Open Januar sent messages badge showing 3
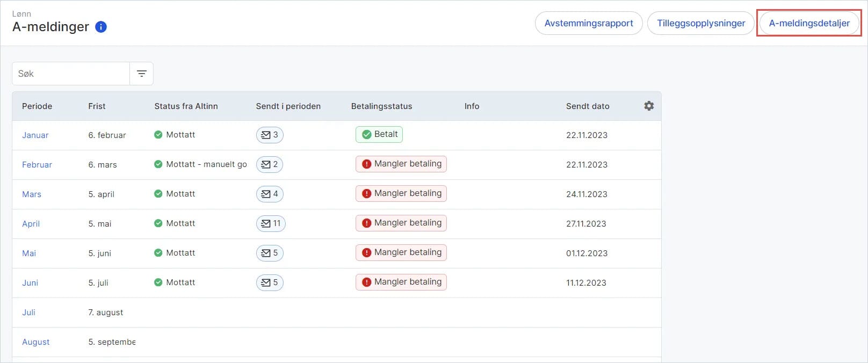The width and height of the screenshot is (868, 363). point(270,135)
